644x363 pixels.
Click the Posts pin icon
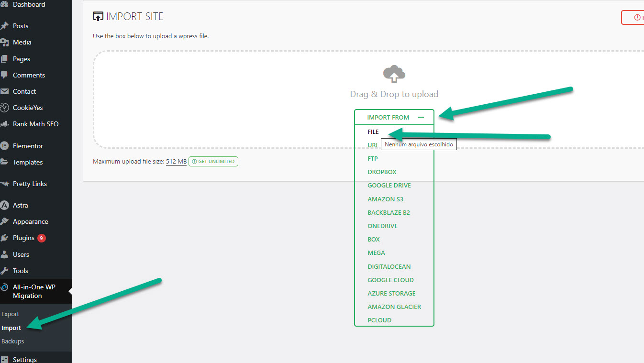[x=4, y=26]
